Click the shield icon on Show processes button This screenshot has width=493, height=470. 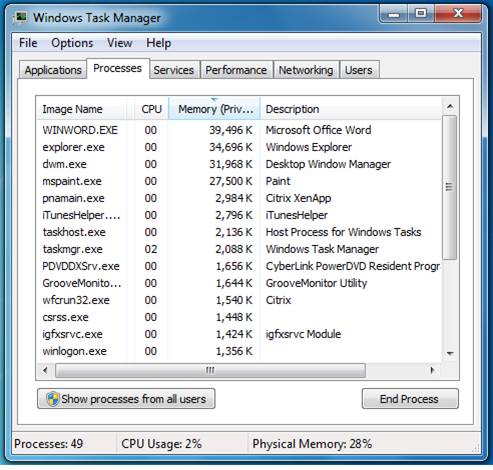pyautogui.click(x=52, y=399)
